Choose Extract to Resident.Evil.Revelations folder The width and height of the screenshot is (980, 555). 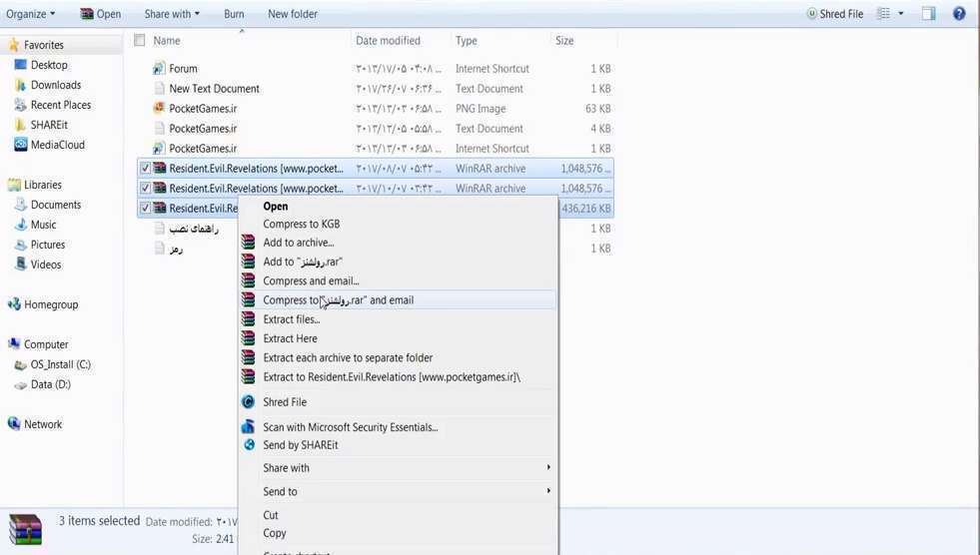point(392,377)
